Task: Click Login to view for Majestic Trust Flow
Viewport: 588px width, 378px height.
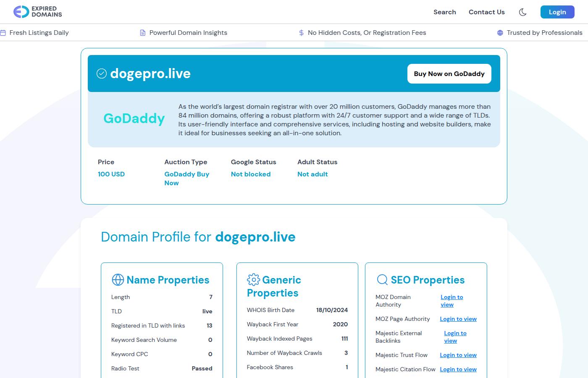Action: pos(458,355)
